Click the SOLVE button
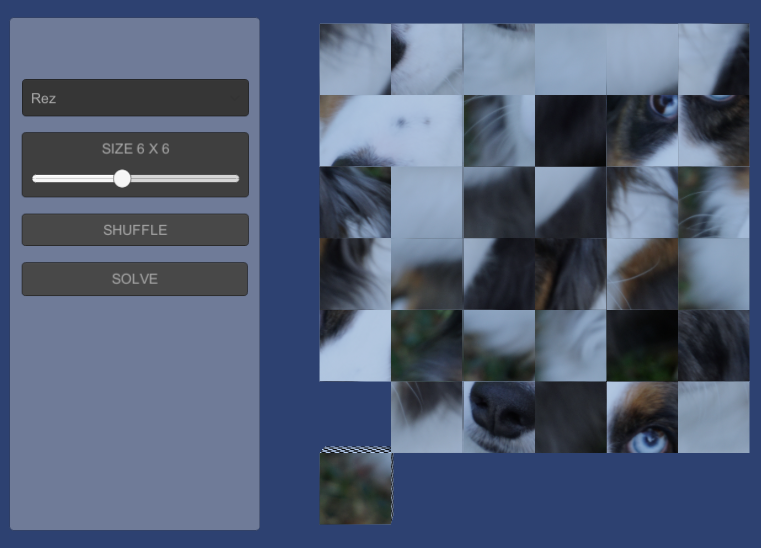The width and height of the screenshot is (761, 548). (x=135, y=279)
